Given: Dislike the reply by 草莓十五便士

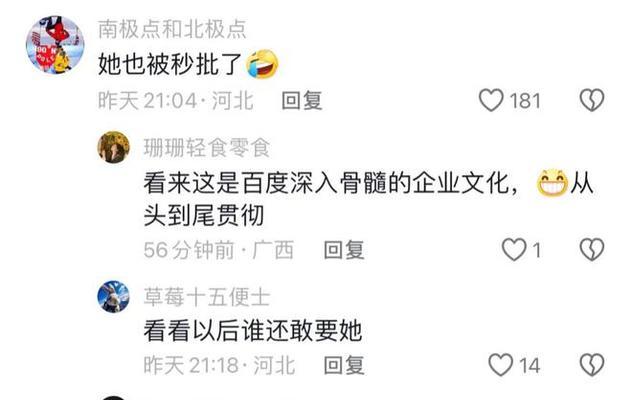Looking at the screenshot, I should (x=592, y=365).
